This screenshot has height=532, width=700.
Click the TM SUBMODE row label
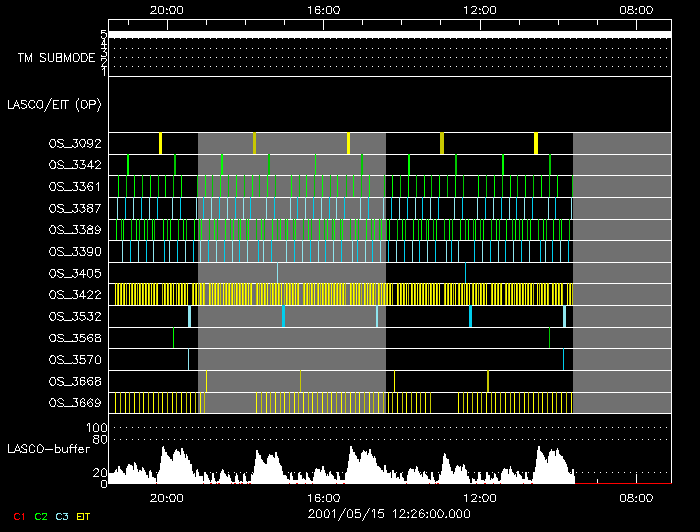coord(56,57)
